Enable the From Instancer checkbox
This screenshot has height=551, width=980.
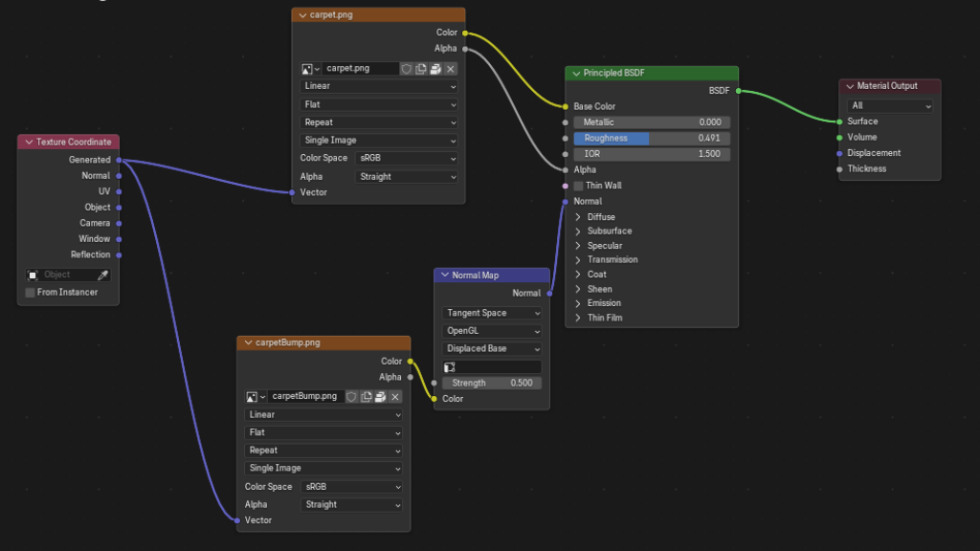tap(30, 293)
